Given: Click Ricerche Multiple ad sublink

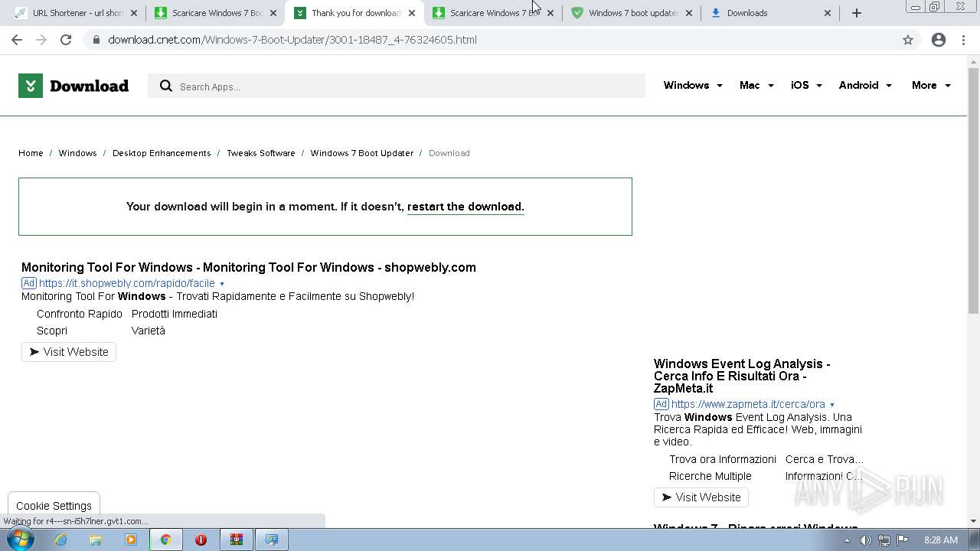Looking at the screenshot, I should coord(710,476).
